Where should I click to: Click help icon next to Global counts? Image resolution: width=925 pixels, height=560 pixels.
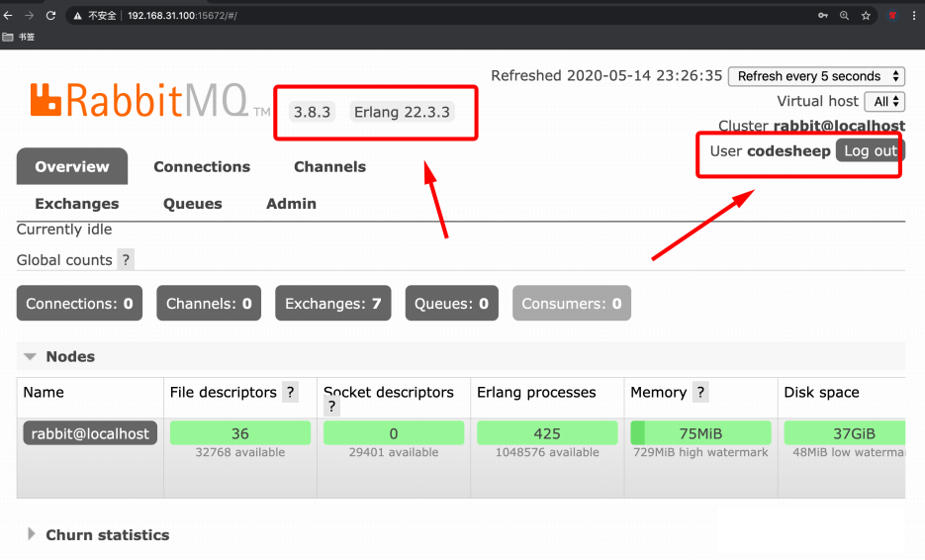coord(126,260)
